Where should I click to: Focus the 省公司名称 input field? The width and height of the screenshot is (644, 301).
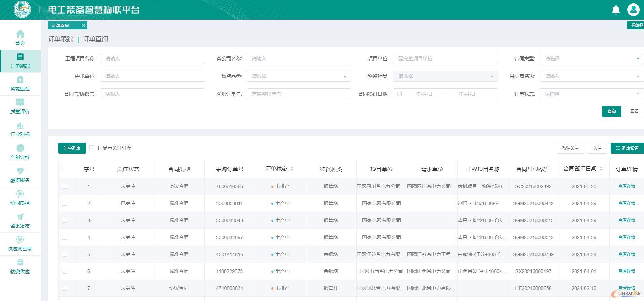(299, 59)
